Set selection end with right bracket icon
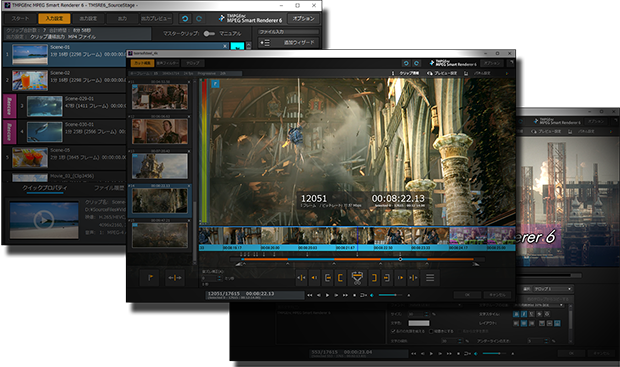Screen dimensions: 620x367 [374, 278]
